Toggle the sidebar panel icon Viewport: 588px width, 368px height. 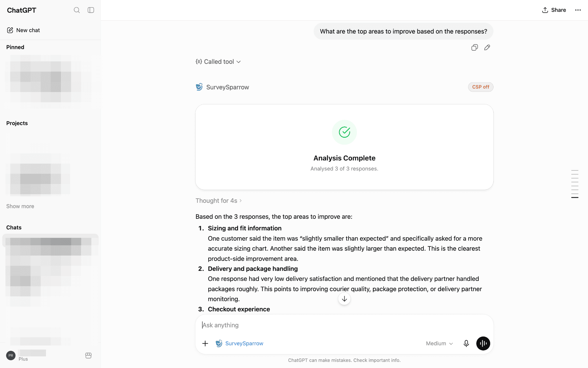point(91,10)
